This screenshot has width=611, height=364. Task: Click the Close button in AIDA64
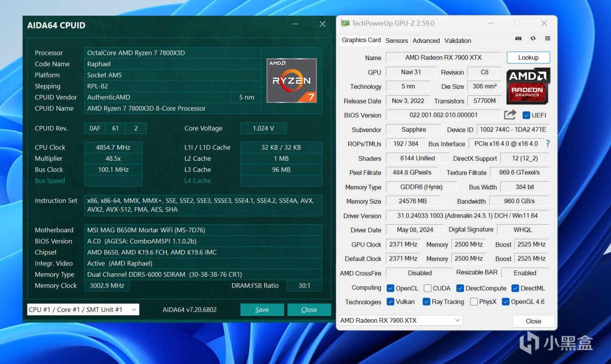[309, 310]
